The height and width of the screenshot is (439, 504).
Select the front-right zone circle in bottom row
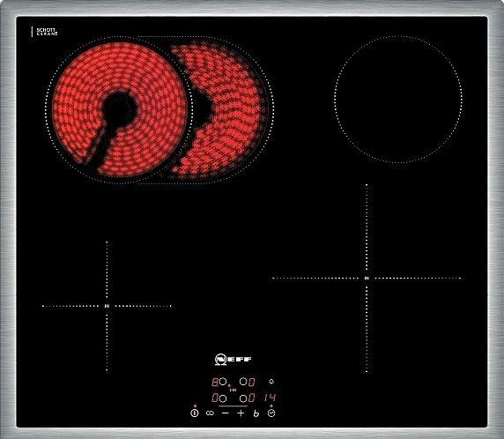coord(243,398)
